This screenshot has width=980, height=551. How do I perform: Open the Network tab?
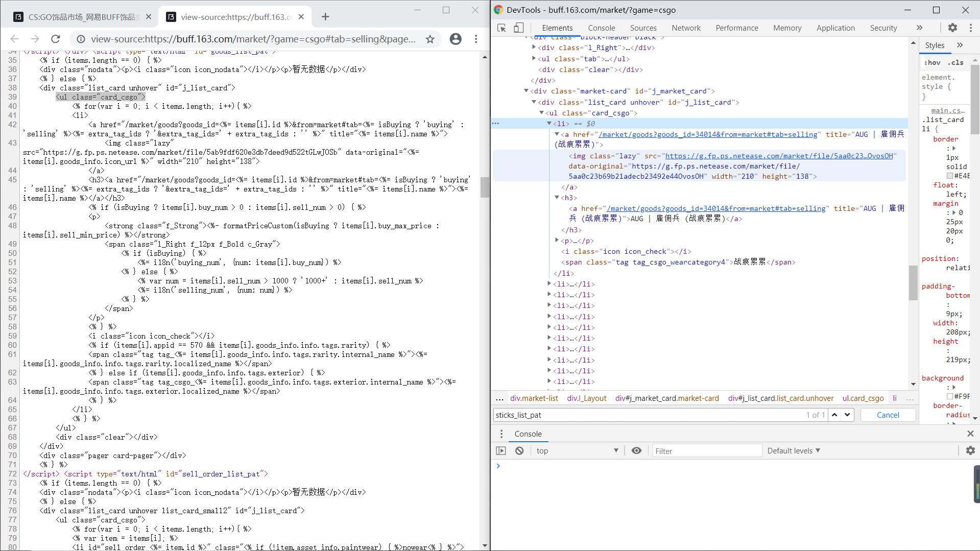[x=686, y=28]
